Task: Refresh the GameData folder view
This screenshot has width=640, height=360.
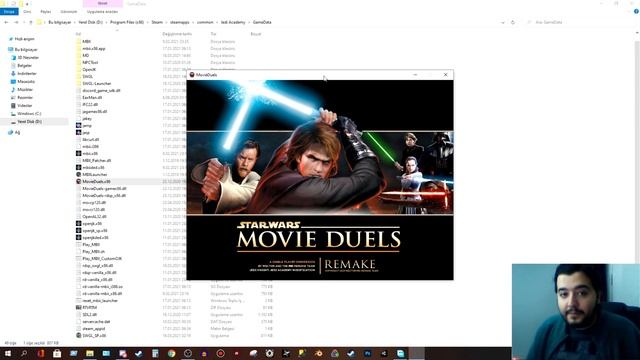Action: pyautogui.click(x=513, y=22)
